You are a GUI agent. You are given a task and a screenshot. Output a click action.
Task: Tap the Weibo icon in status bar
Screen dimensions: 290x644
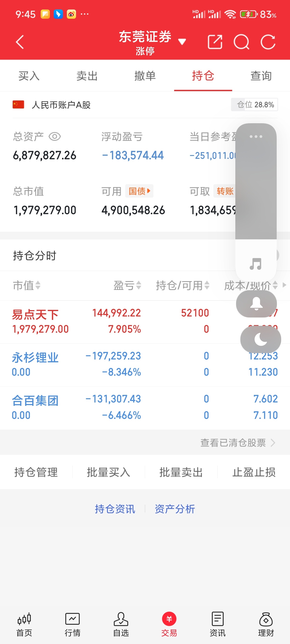coord(71,14)
